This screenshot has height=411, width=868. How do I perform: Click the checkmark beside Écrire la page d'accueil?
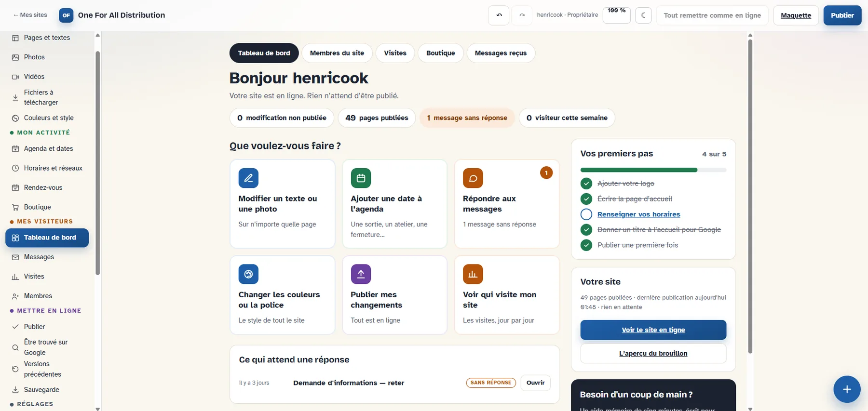coord(586,199)
